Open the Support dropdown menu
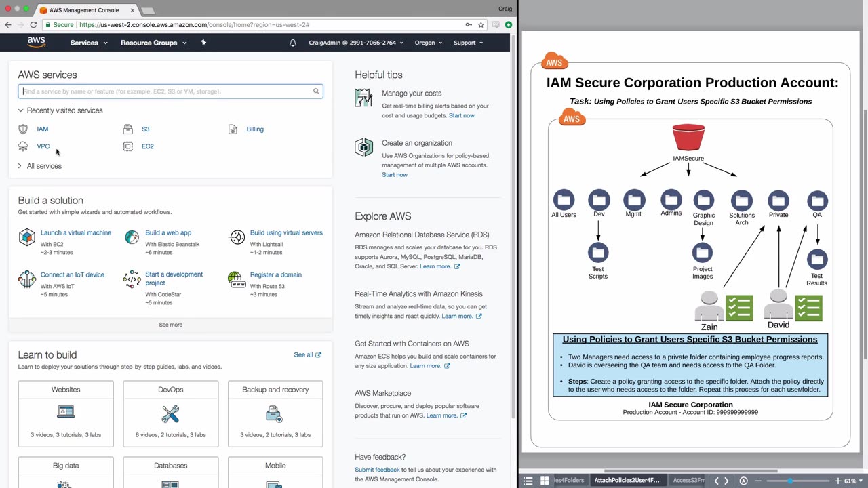Screen dimensions: 868x488 coord(468,43)
